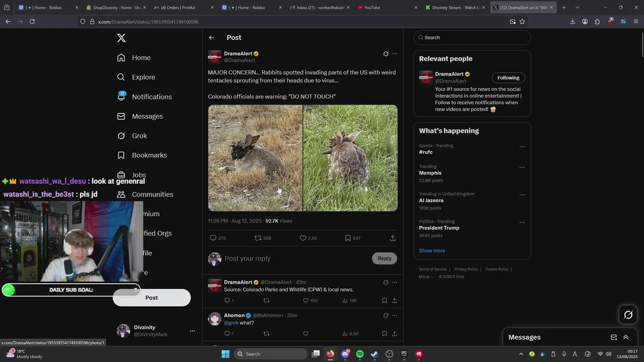This screenshot has width=644, height=362.
Task: Expand the Messages drawer
Action: (x=626, y=337)
